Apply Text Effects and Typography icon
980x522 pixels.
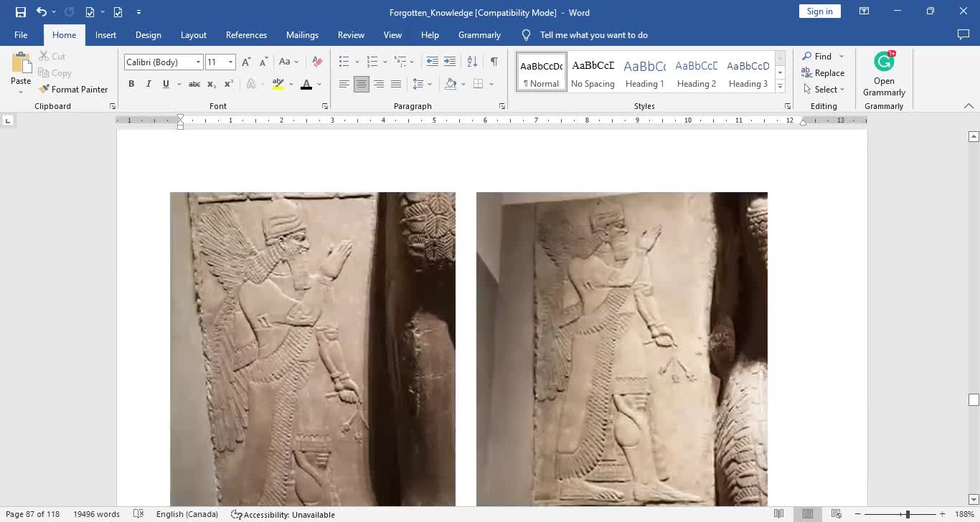tap(251, 84)
